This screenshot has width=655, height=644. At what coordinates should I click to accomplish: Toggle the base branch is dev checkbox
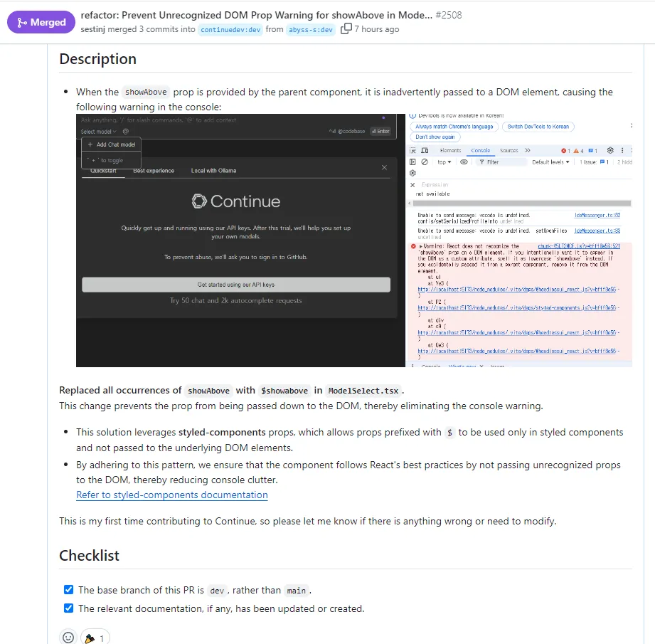pyautogui.click(x=68, y=590)
